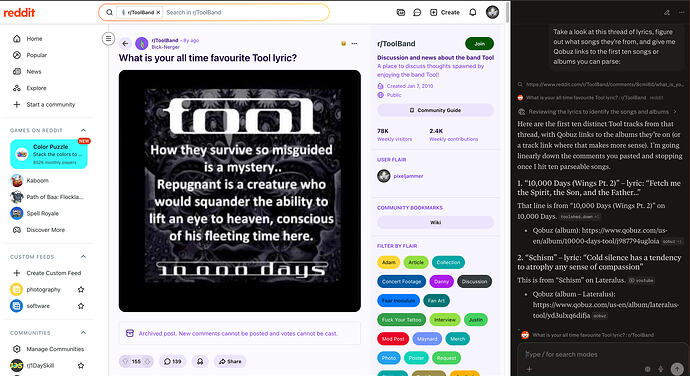Upvote the post
The width and height of the screenshot is (690, 376).
tap(125, 361)
